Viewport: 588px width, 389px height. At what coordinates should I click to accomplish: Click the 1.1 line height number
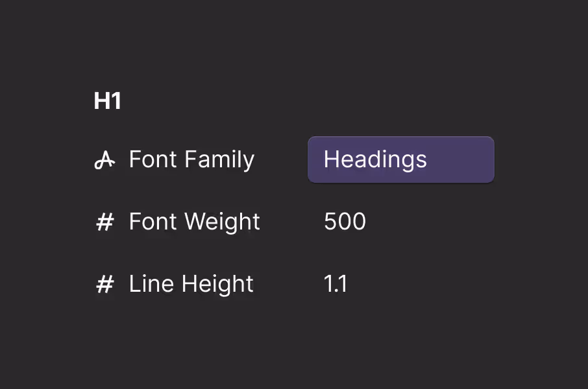(x=335, y=284)
